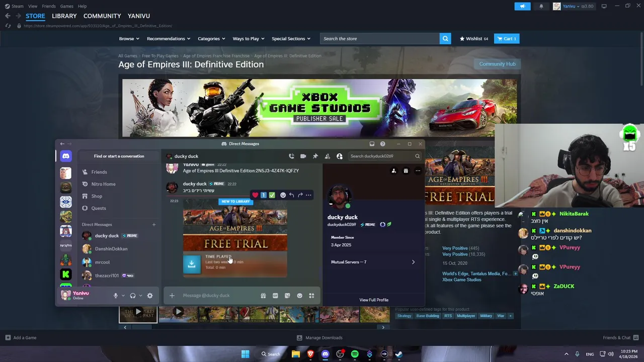Screen dimensions: 644x362
Task: Open profile panel more options ellipsis
Action: click(x=418, y=171)
